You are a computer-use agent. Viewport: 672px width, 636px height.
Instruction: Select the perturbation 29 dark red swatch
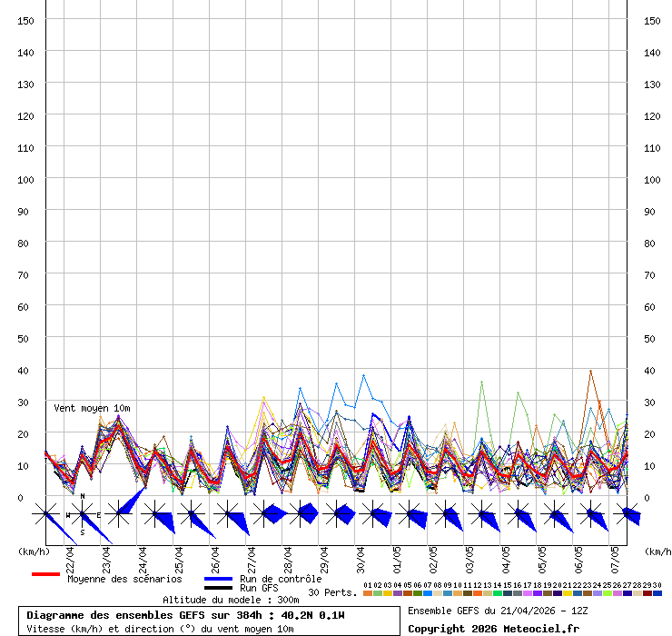[x=647, y=593]
